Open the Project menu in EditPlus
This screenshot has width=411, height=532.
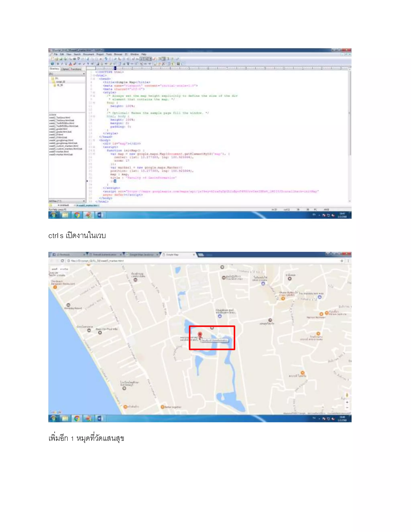100,54
